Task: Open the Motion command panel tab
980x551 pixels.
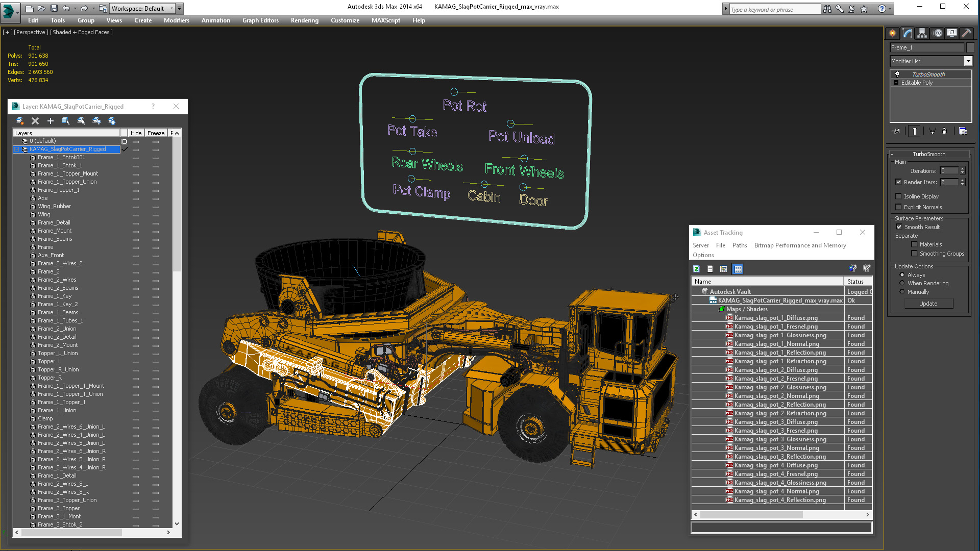Action: 937,33
